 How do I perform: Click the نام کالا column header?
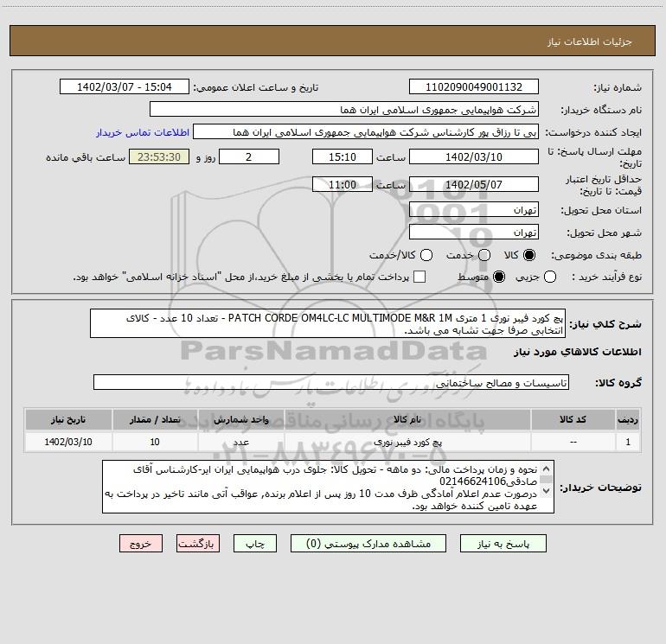(407, 419)
